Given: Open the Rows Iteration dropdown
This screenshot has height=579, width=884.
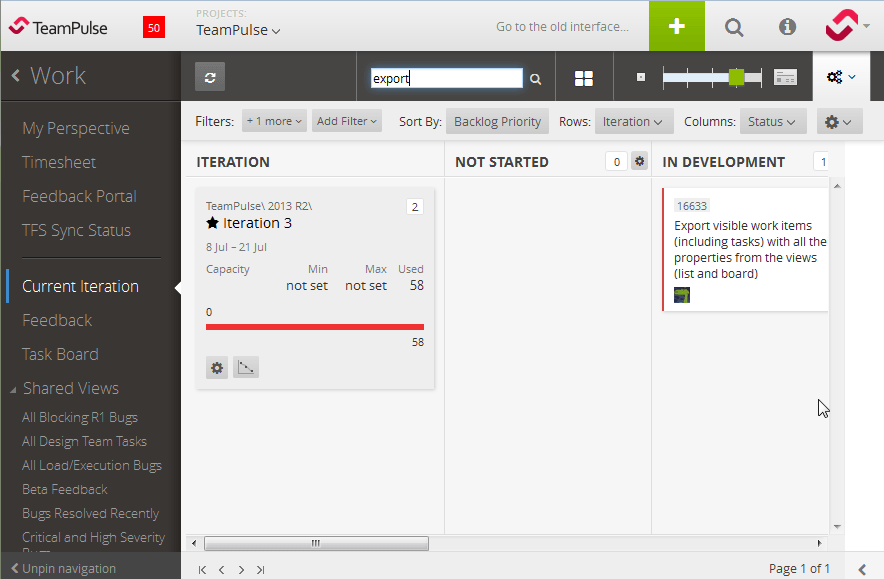Looking at the screenshot, I should coord(634,122).
